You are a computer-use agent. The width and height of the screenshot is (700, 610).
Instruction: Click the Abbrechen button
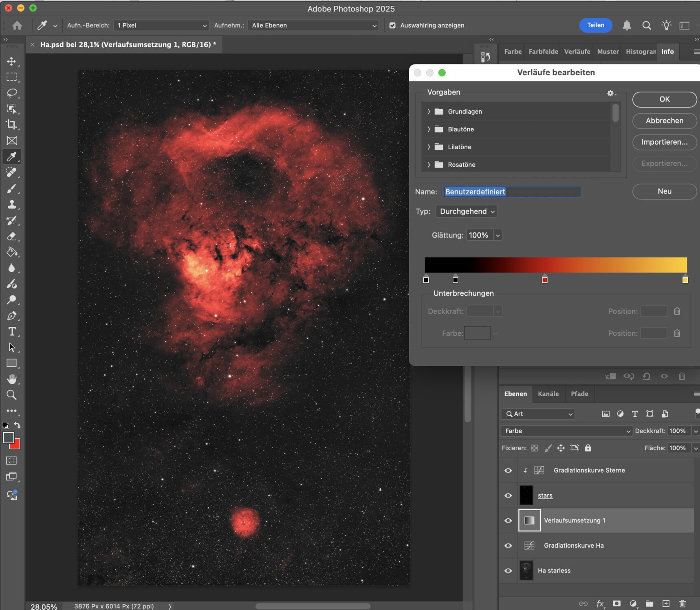[665, 121]
